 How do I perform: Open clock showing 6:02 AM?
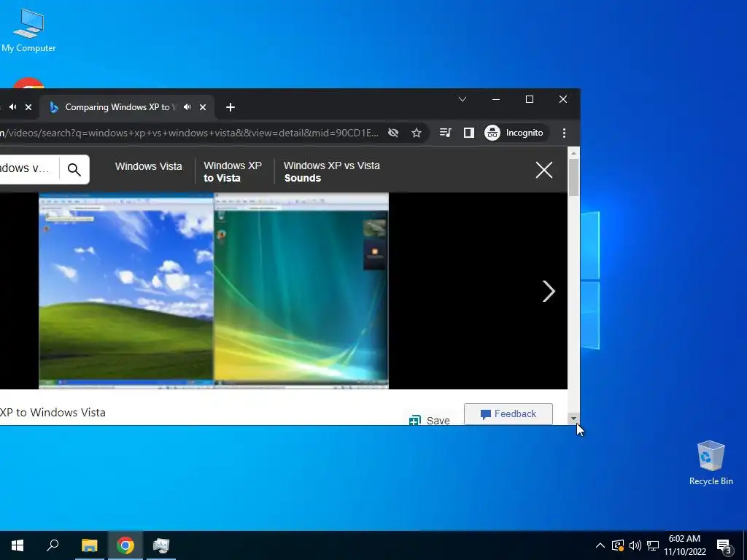684,545
